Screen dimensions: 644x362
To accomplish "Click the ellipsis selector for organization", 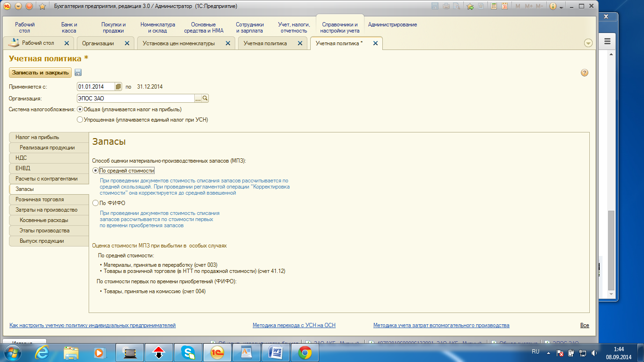I will (198, 99).
